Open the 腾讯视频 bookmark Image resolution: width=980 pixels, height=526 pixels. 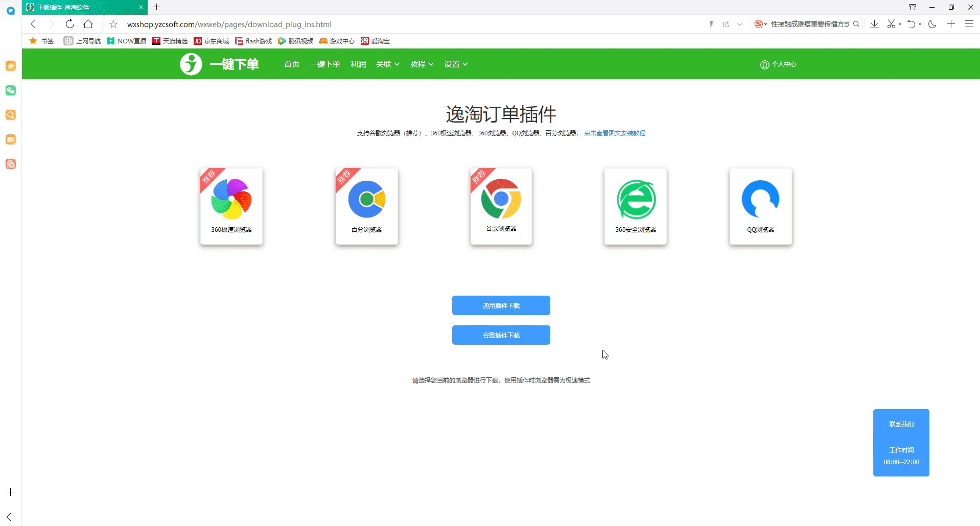(295, 41)
